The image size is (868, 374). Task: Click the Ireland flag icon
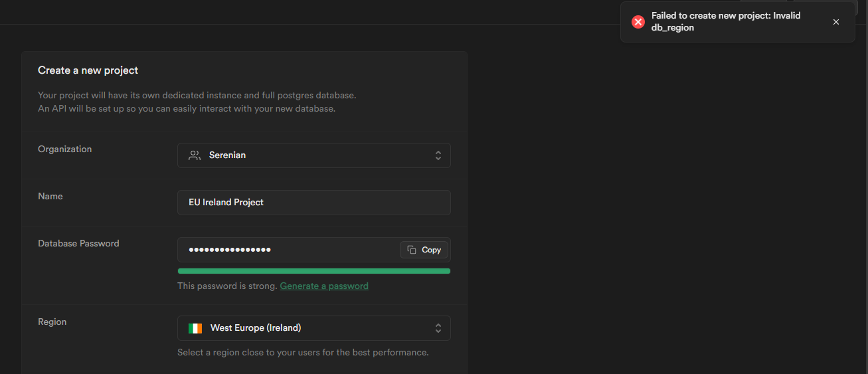[195, 328]
